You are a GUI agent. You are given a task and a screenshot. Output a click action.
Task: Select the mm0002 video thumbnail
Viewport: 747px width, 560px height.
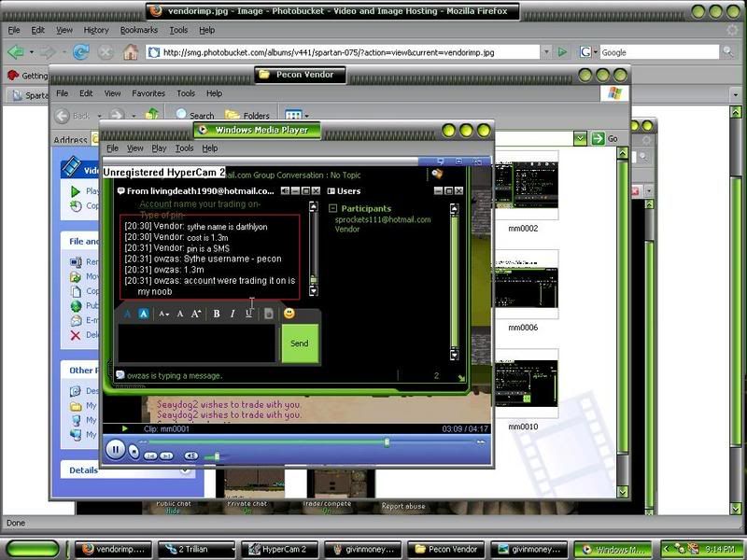click(x=523, y=185)
